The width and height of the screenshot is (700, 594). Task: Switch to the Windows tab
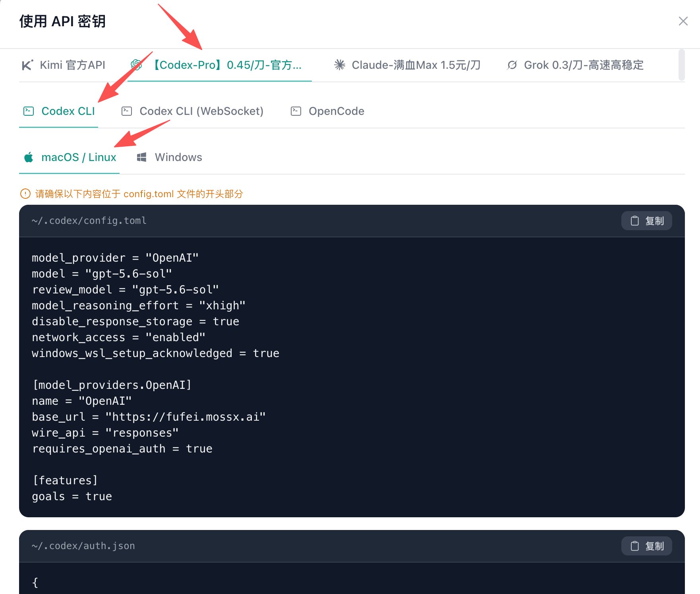[x=169, y=157]
